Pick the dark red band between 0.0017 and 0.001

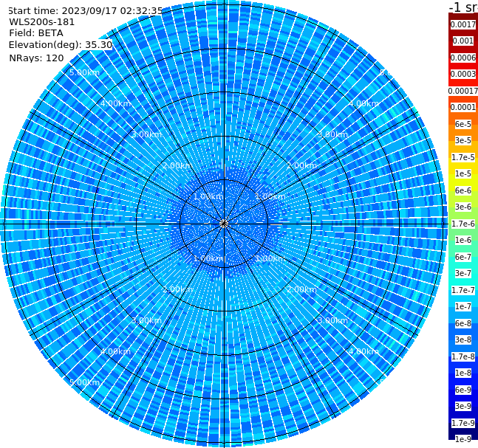(463, 32)
